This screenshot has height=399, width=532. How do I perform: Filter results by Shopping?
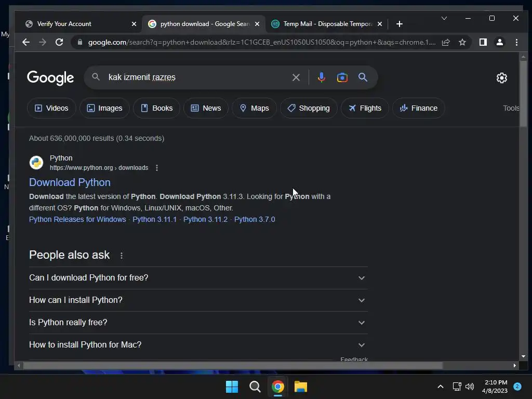tap(309, 108)
